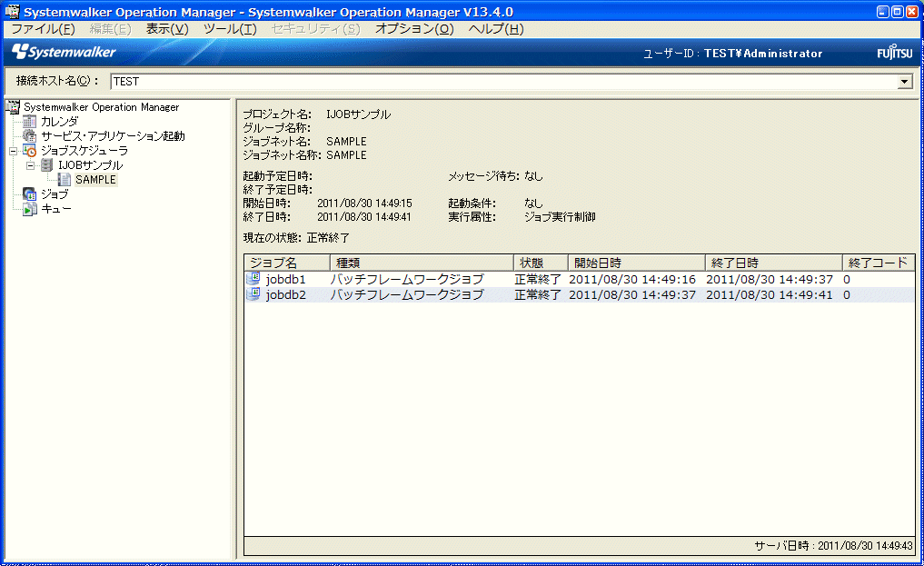
Task: Click the 現在の状態: 正常終了 text
Action: [x=296, y=238]
